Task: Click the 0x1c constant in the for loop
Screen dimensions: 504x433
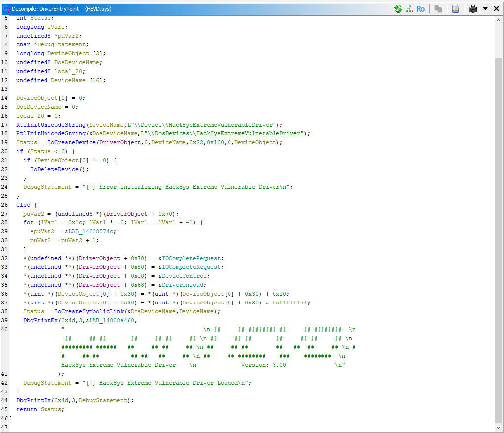Action: coord(75,222)
